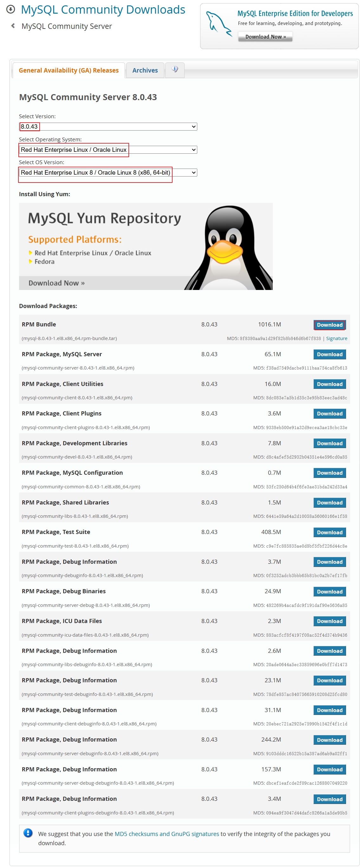Open MySQL Enterprise Edition for Developers link
This screenshot has height=868, width=360.
[295, 14]
